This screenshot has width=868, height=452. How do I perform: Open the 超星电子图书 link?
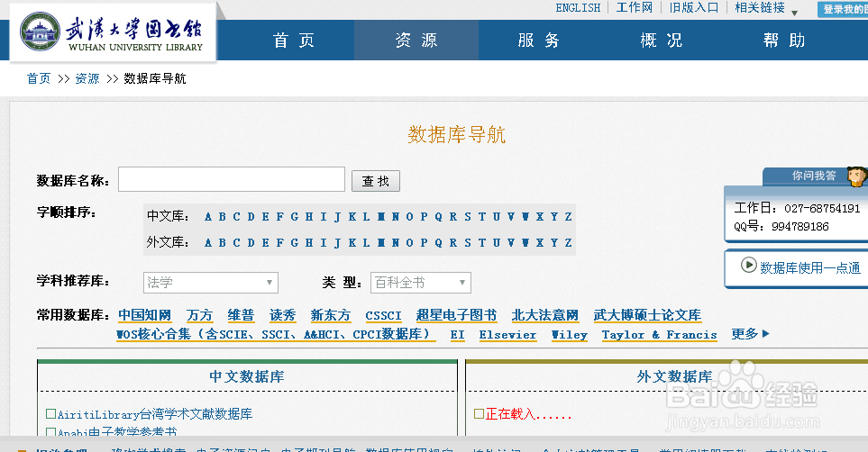point(456,315)
